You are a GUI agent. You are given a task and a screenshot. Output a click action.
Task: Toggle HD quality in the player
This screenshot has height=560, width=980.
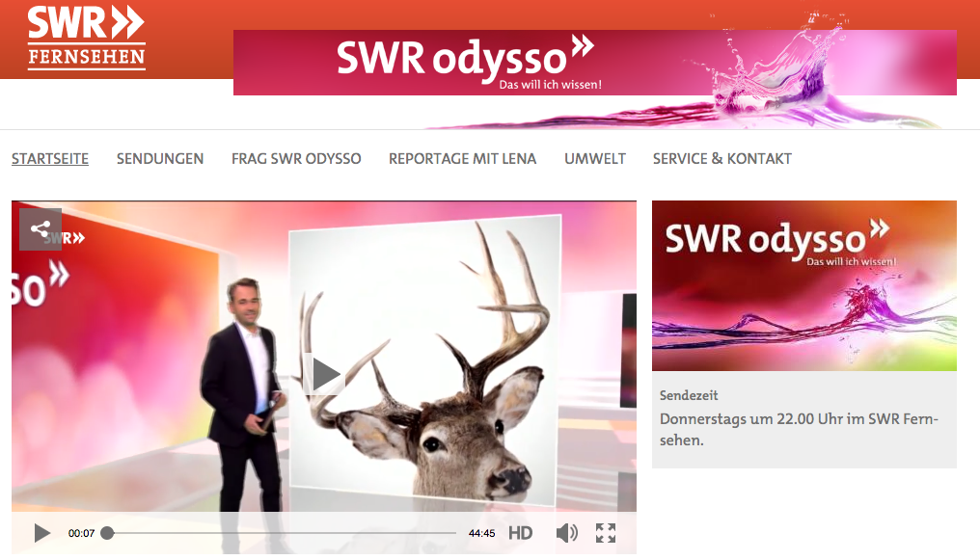point(520,533)
